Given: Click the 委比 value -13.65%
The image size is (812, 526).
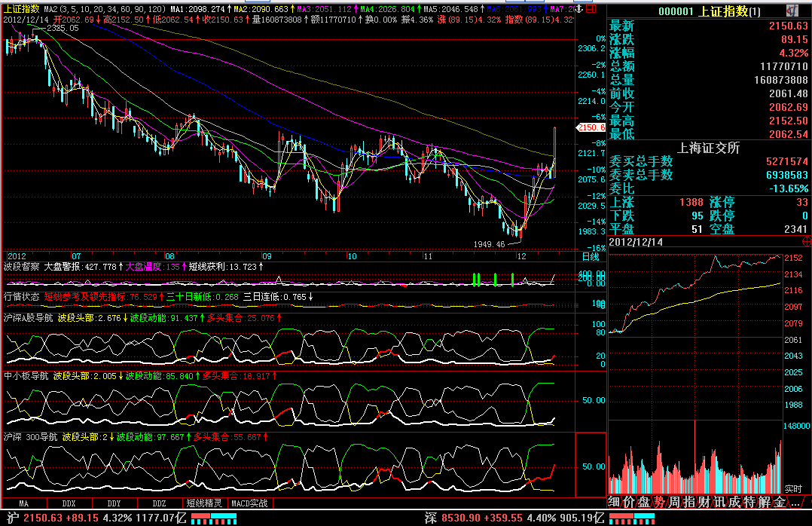Looking at the screenshot, I should [788, 188].
